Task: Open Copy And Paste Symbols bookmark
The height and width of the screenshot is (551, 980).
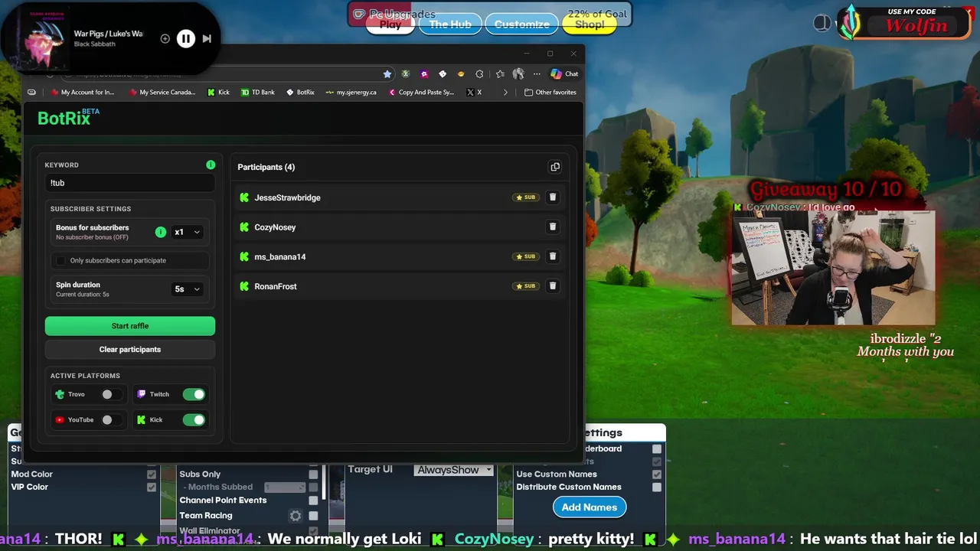Action: click(421, 92)
